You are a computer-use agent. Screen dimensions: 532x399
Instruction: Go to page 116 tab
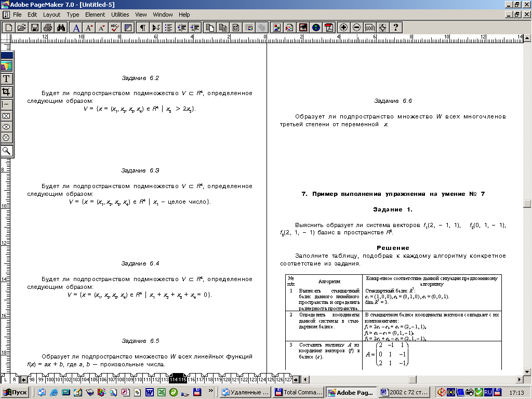191,379
